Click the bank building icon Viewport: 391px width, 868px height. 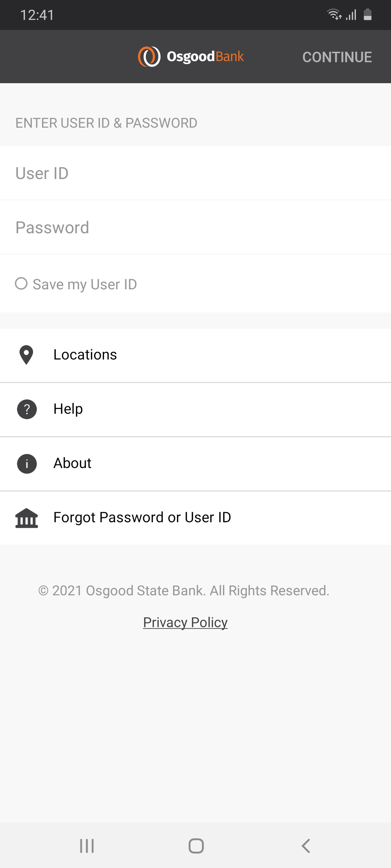pyautogui.click(x=26, y=518)
